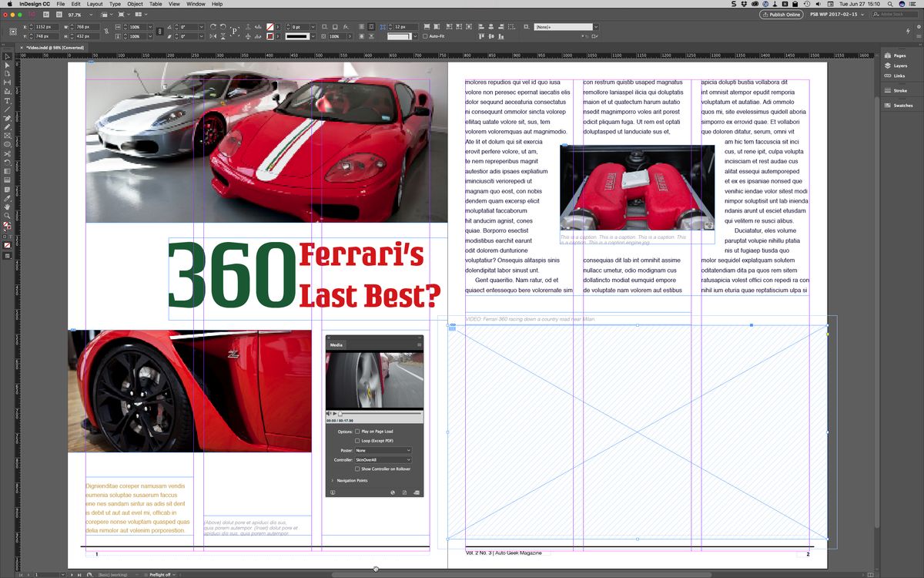The width and height of the screenshot is (924, 578).
Task: Click the Publish Online button
Action: tap(782, 14)
